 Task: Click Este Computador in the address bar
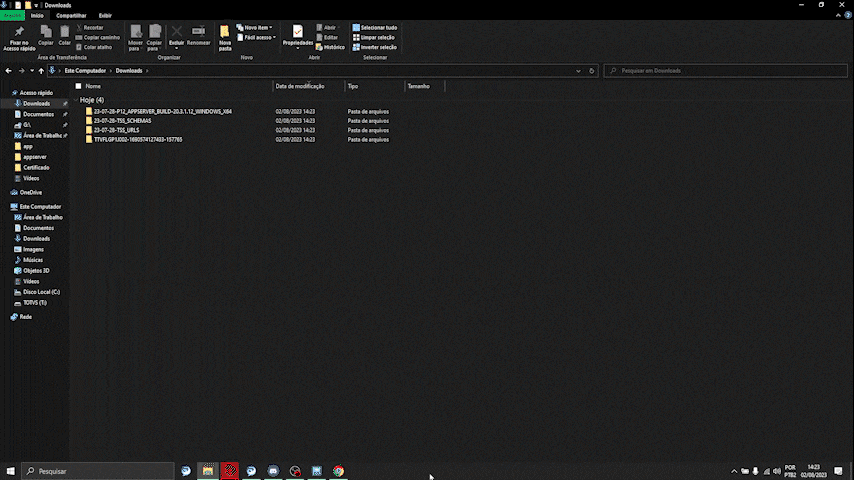pos(85,70)
